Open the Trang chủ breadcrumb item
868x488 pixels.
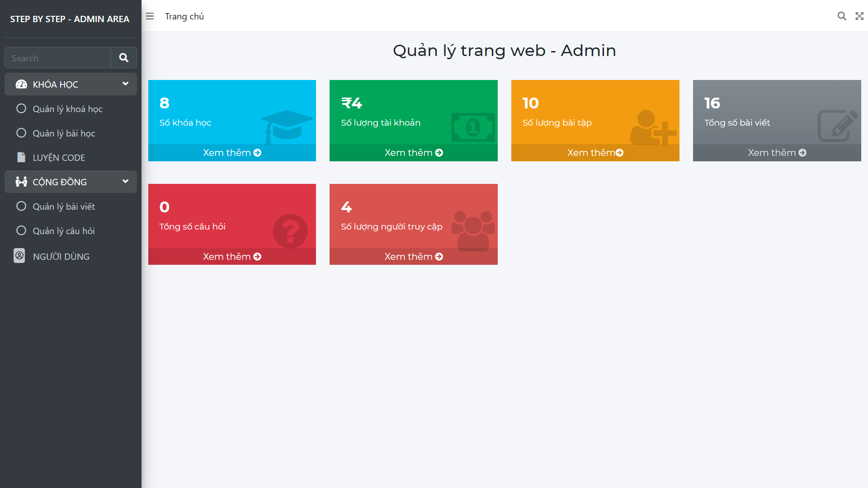(x=184, y=16)
